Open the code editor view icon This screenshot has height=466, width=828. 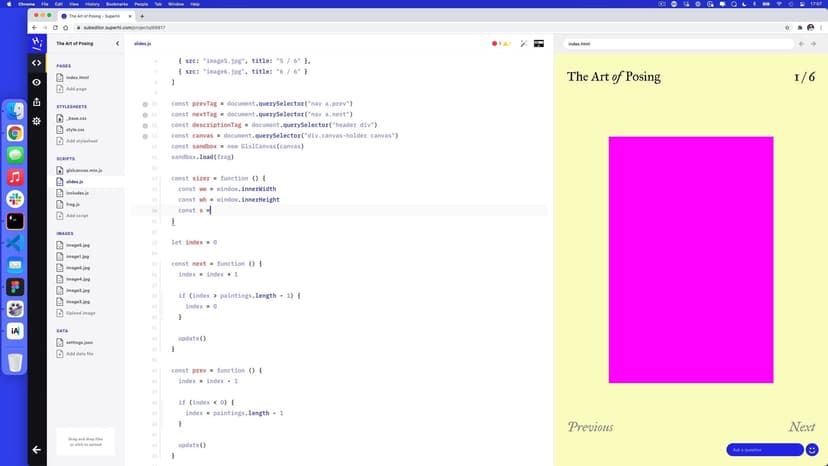[x=37, y=62]
